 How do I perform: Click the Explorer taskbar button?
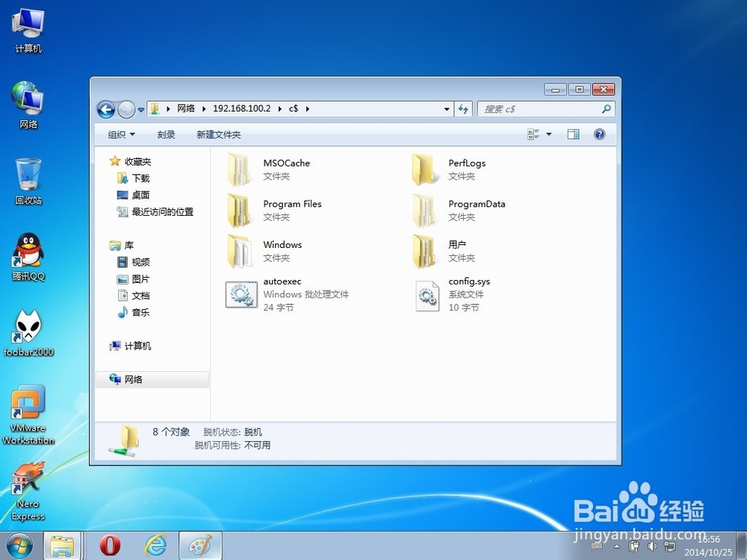pyautogui.click(x=63, y=546)
